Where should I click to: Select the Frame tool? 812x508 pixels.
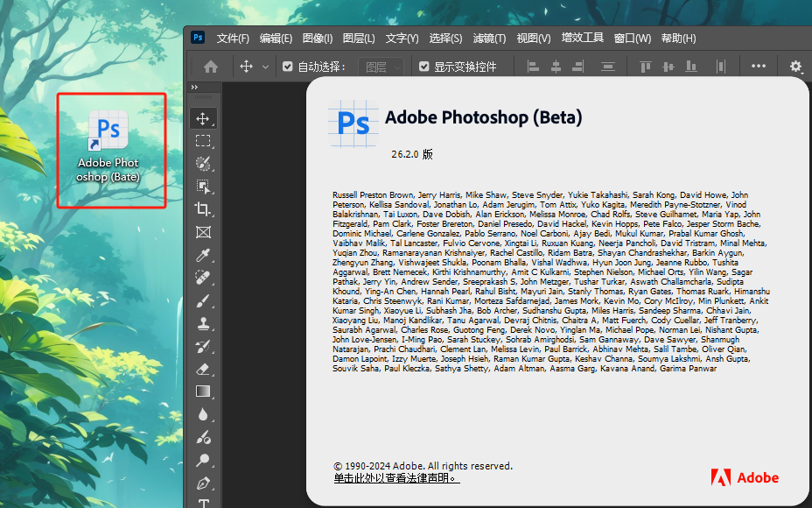tap(203, 232)
